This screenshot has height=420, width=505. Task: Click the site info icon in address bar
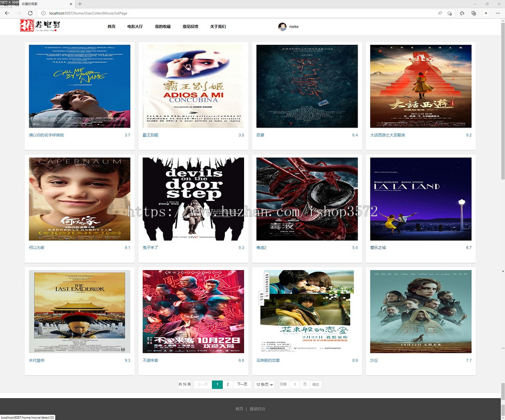(43, 13)
